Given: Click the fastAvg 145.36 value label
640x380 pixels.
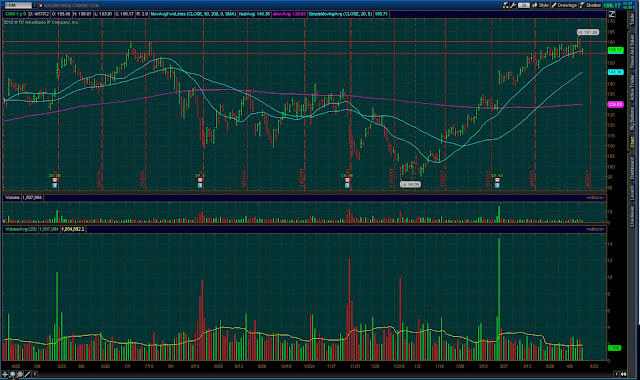Looking at the screenshot, I should point(254,14).
